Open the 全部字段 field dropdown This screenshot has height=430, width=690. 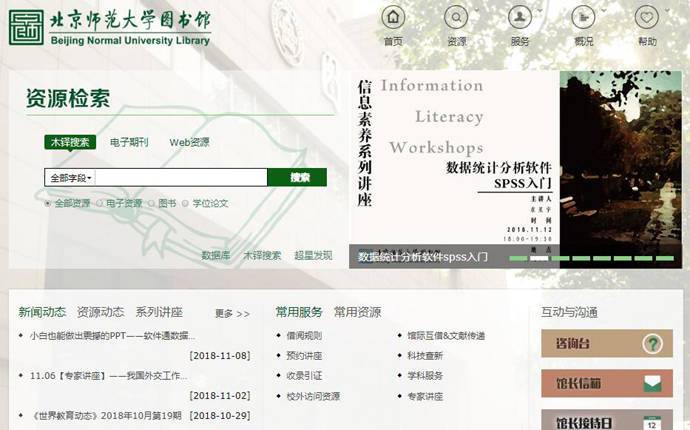coord(69,178)
